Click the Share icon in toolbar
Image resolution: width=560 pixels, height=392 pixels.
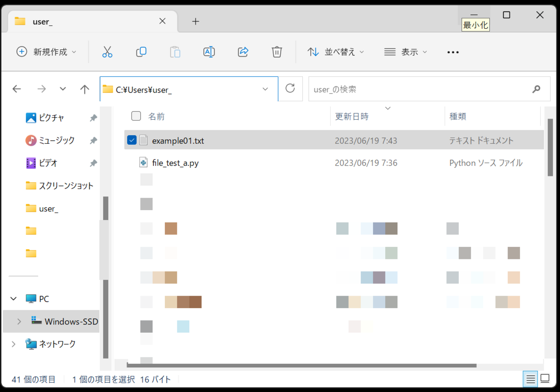(243, 52)
